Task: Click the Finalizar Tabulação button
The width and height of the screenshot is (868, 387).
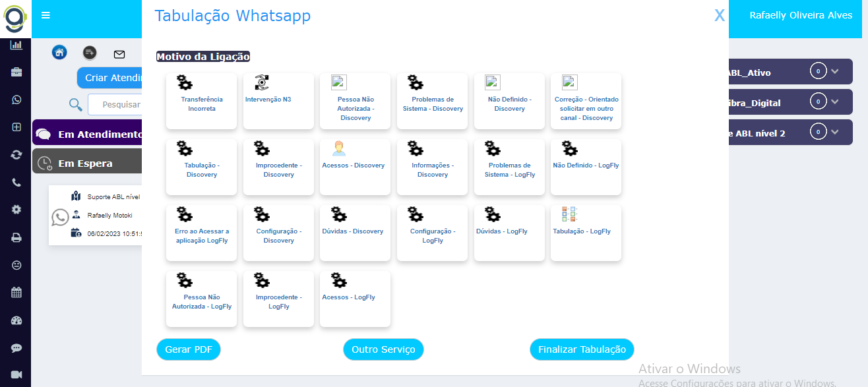Action: click(x=582, y=349)
